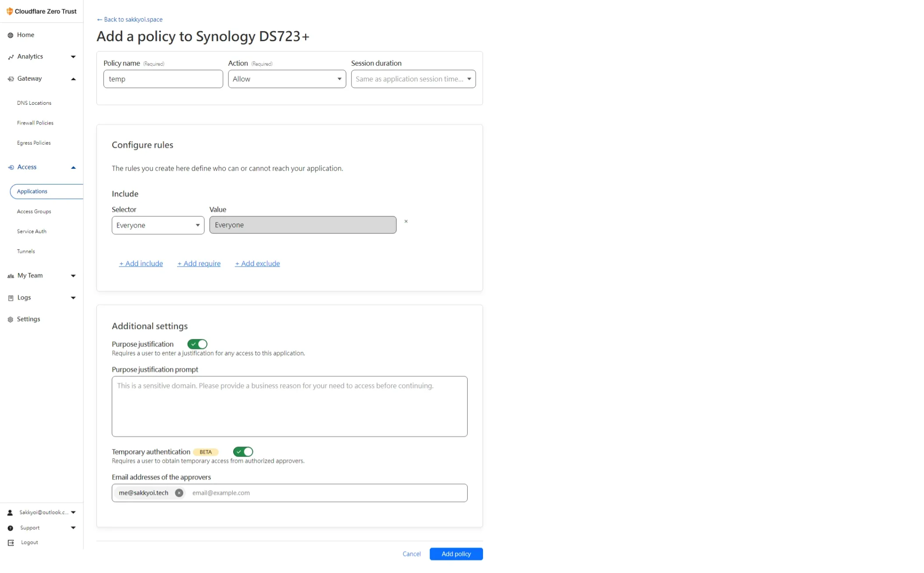924x573 pixels.
Task: Open the Action dropdown set to Allow
Action: tap(287, 79)
